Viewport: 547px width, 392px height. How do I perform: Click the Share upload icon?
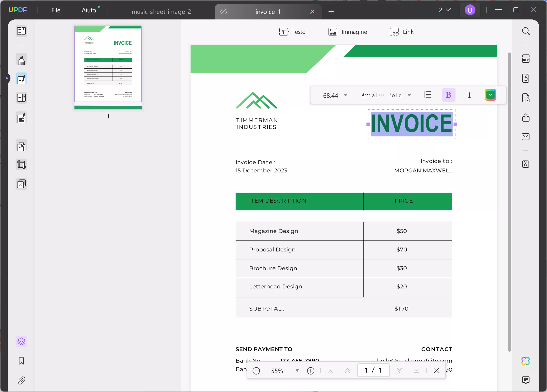(526, 117)
